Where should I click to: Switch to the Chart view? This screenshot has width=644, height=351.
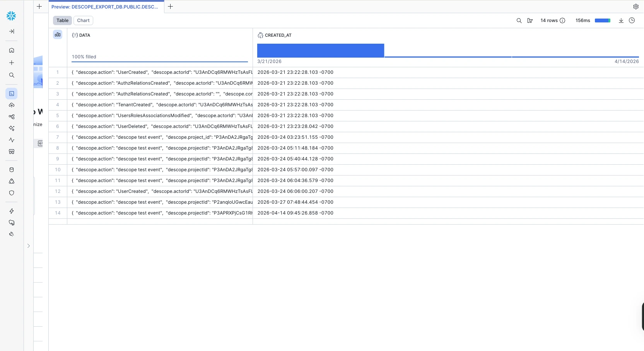click(83, 20)
